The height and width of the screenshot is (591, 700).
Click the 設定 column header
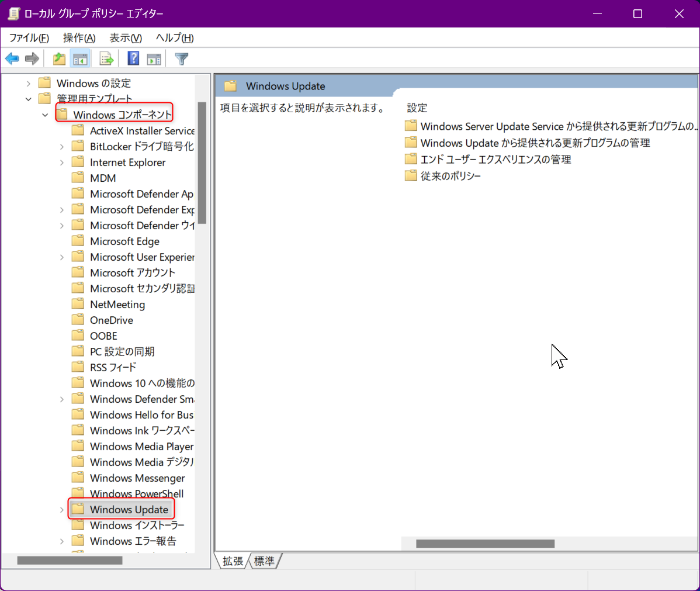[417, 108]
